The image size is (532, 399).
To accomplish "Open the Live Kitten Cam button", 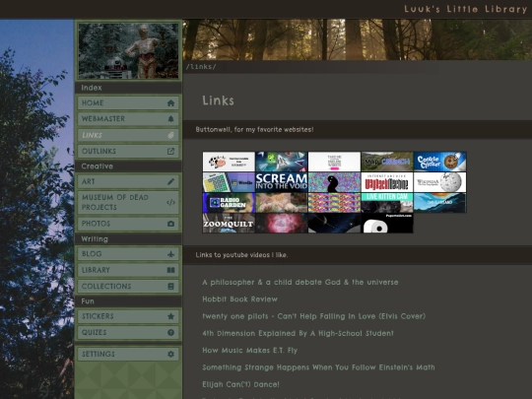I will click(387, 203).
